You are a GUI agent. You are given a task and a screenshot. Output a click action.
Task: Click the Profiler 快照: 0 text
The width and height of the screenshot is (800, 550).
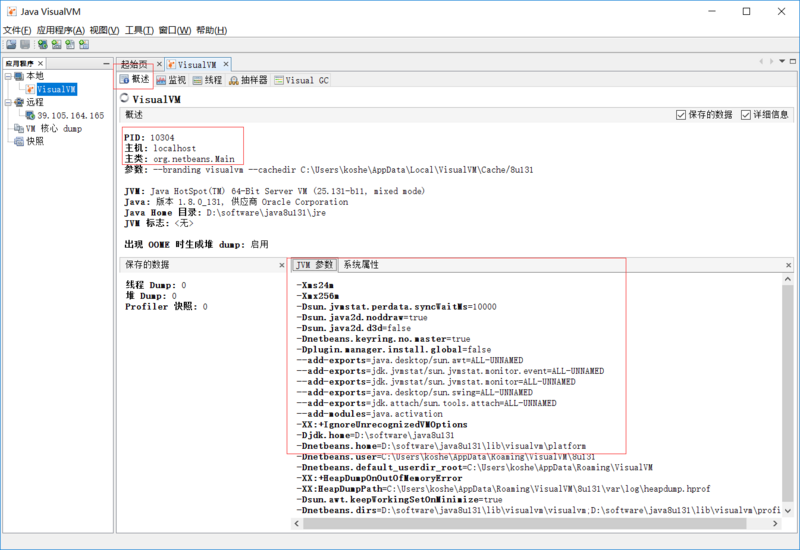166,307
